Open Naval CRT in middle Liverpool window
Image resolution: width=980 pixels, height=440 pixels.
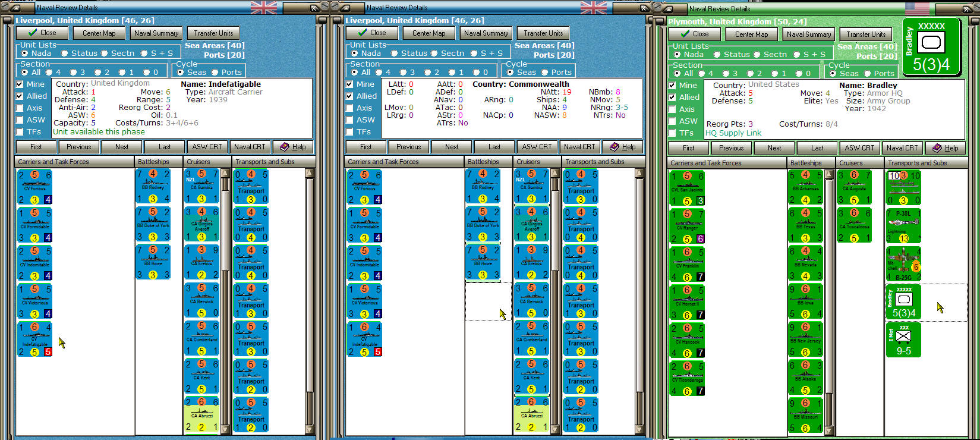(579, 147)
